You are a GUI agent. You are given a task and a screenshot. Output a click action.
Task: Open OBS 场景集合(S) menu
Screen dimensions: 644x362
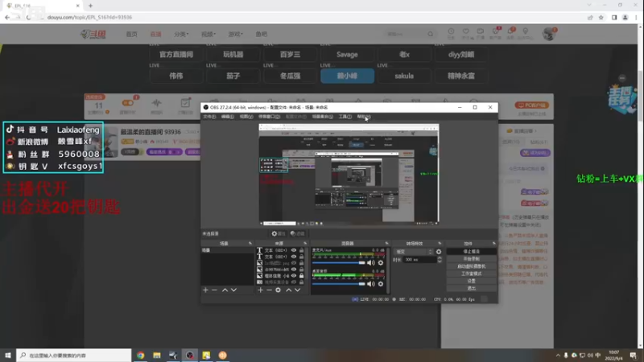pos(323,117)
